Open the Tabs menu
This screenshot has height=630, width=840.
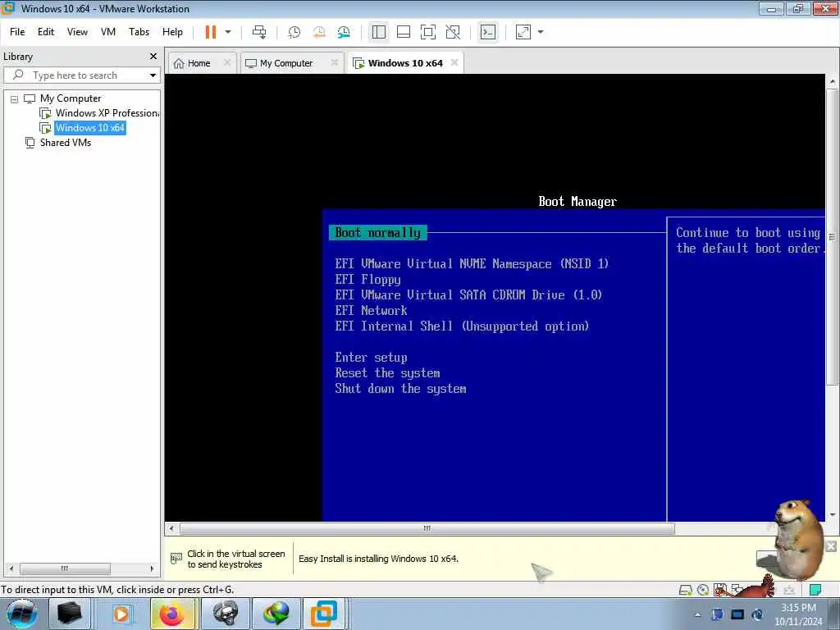tap(139, 32)
